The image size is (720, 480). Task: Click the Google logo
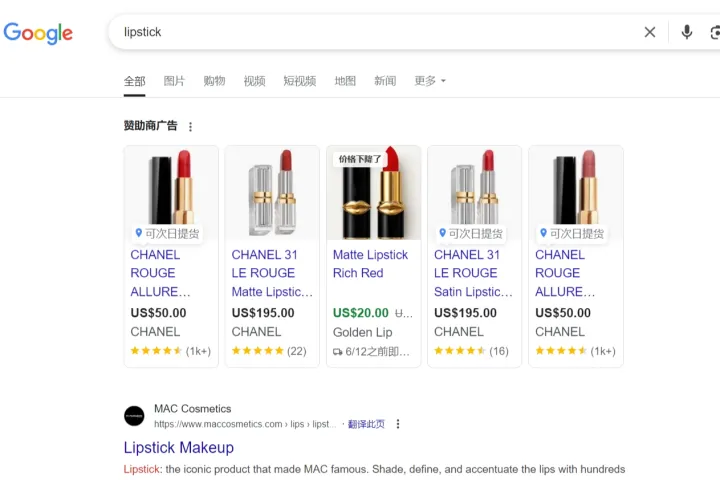38,33
